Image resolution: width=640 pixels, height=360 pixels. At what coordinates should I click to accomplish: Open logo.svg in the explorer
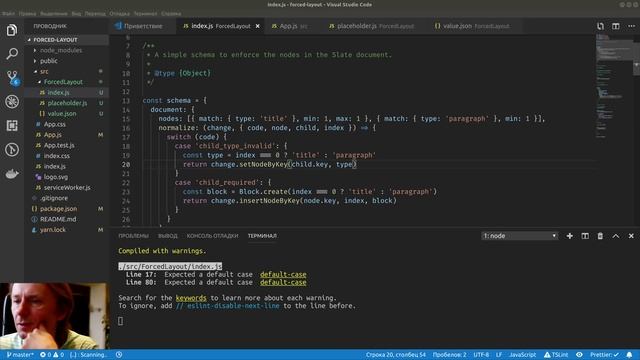(56, 177)
